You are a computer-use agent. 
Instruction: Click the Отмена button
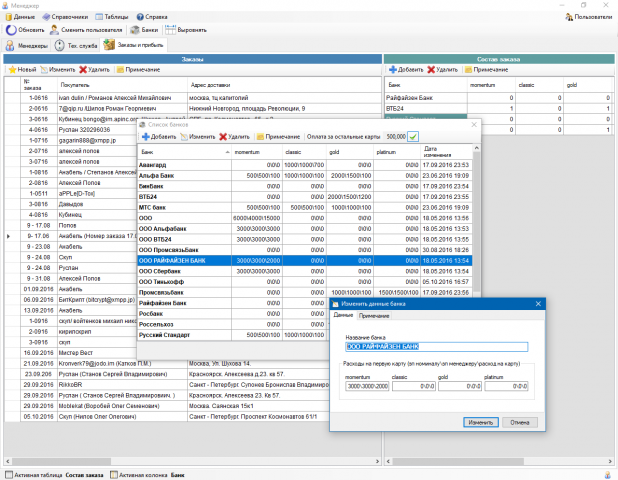tap(519, 422)
